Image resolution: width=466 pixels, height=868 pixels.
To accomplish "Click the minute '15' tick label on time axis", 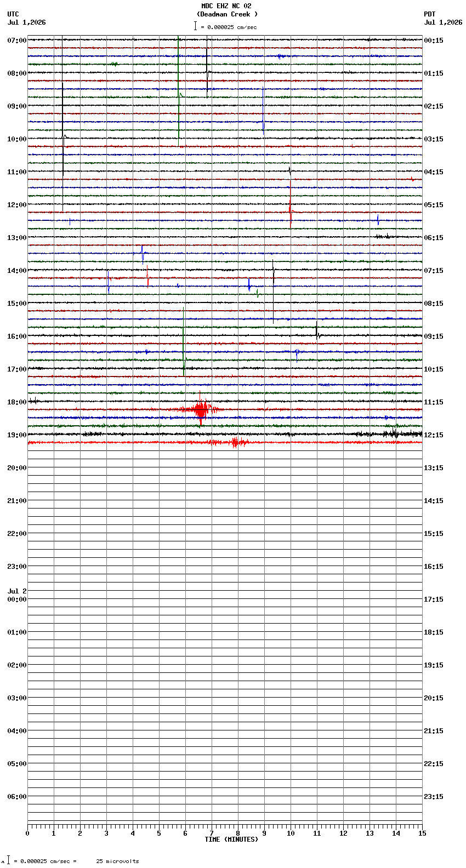I will 422,833.
